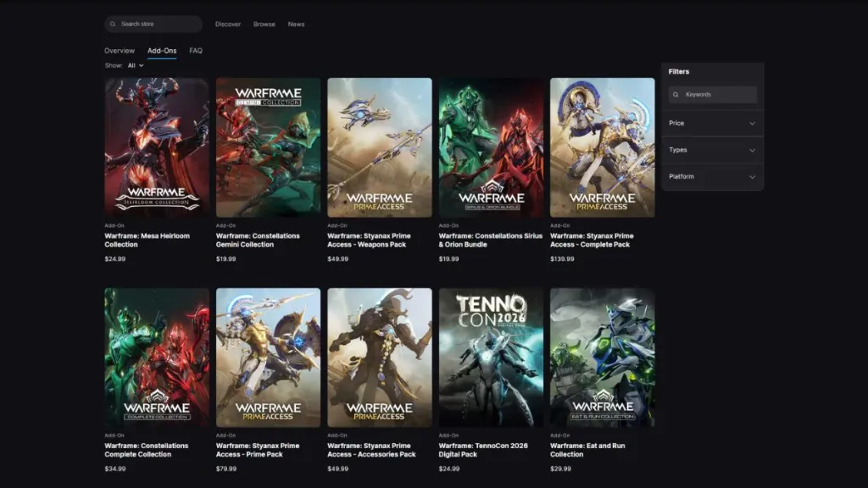Click the Constellations Gemini Collection title link
Screen dimensions: 868x488
coord(258,240)
